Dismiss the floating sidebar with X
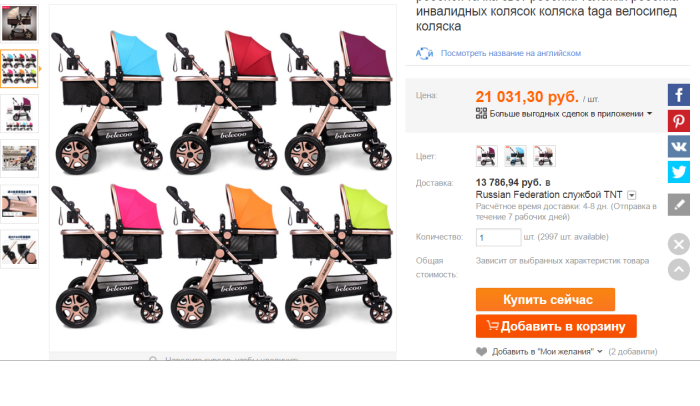Image resolution: width=700 pixels, height=406 pixels. (679, 244)
